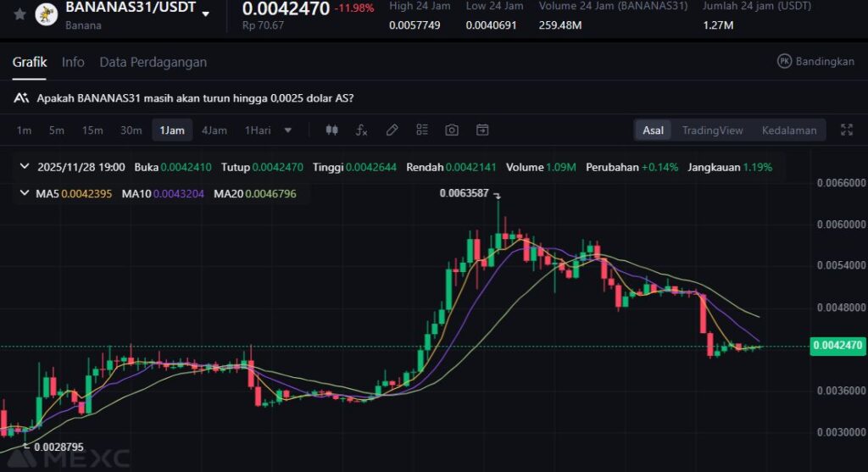This screenshot has height=472, width=868.
Task: Open the indicators fx menu
Action: 361,130
